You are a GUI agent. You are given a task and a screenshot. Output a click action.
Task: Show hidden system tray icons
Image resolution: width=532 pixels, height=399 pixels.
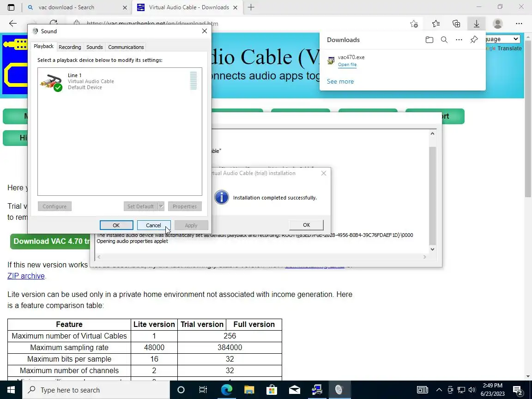click(439, 390)
